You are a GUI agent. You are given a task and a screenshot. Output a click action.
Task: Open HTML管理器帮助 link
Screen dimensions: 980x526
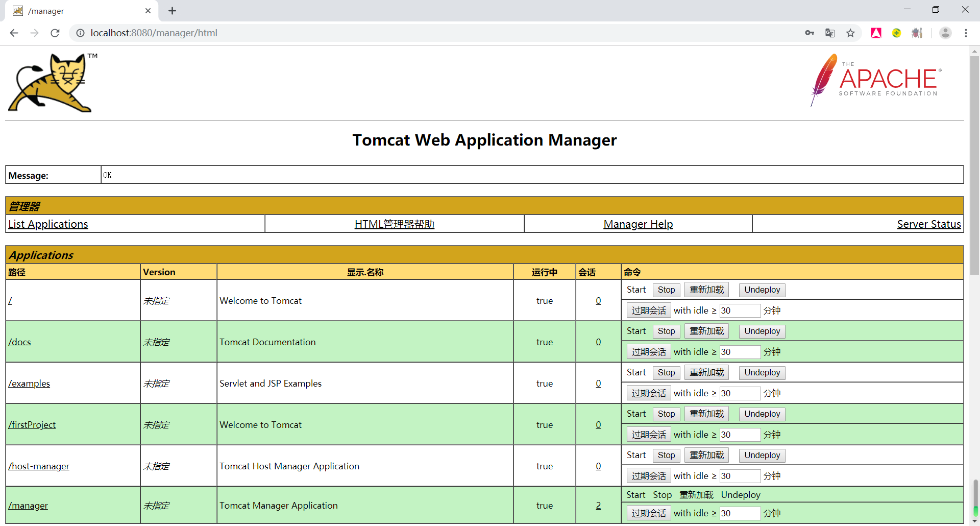[395, 224]
